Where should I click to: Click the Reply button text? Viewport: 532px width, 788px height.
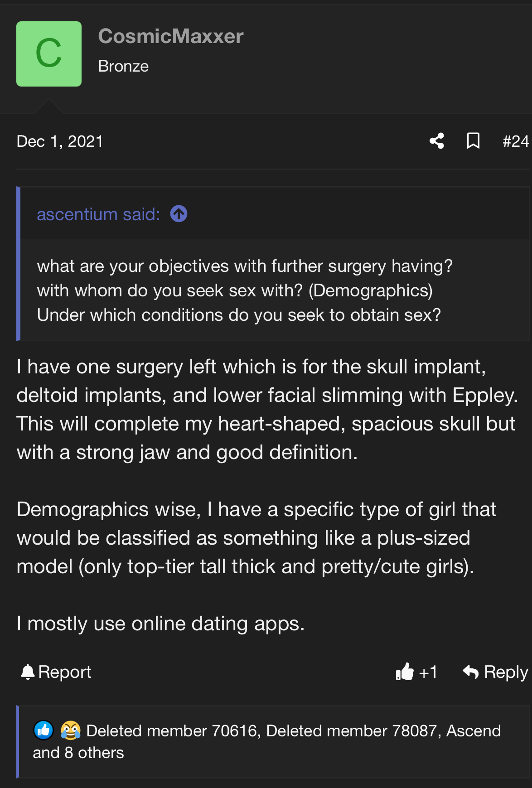tap(506, 672)
